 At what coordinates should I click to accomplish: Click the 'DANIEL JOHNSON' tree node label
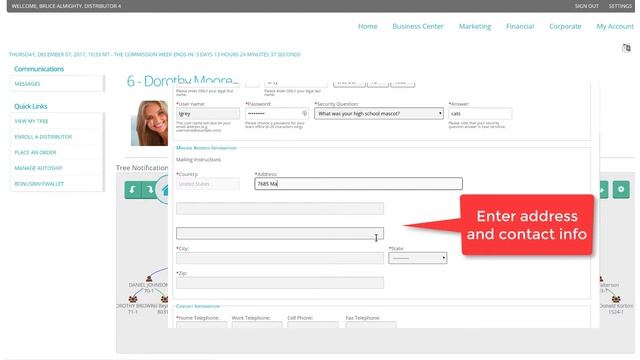pyautogui.click(x=148, y=285)
